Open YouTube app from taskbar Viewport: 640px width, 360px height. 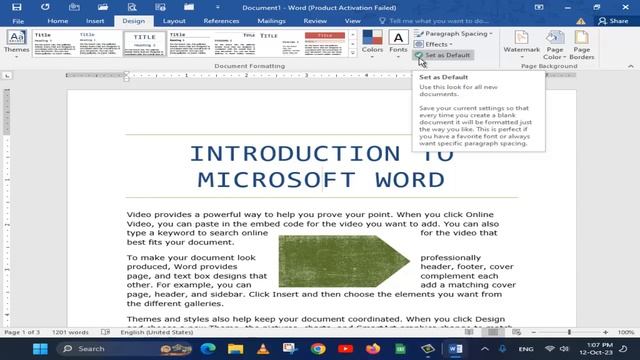tap(345, 349)
